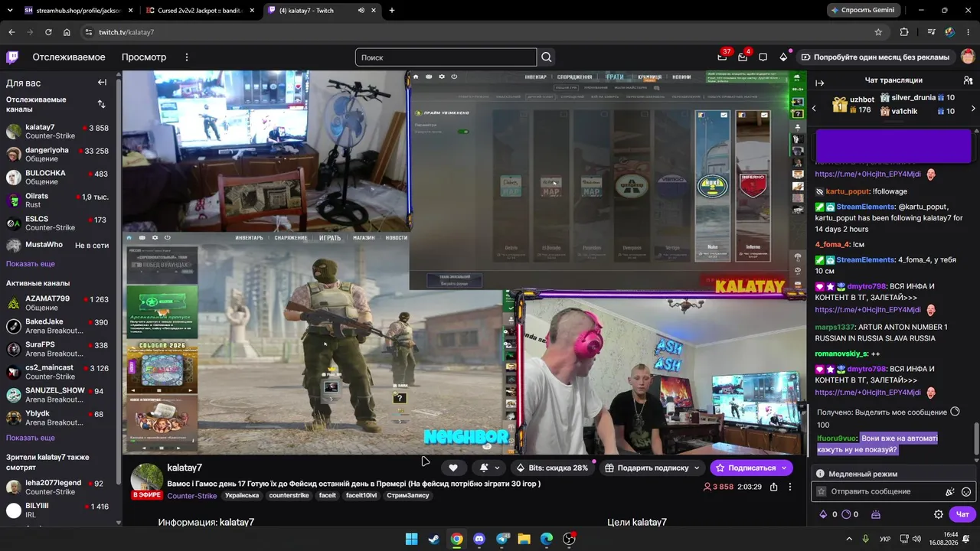Open AZAMAT799 channel in active channels
This screenshot has width=980, height=551.
point(57,303)
